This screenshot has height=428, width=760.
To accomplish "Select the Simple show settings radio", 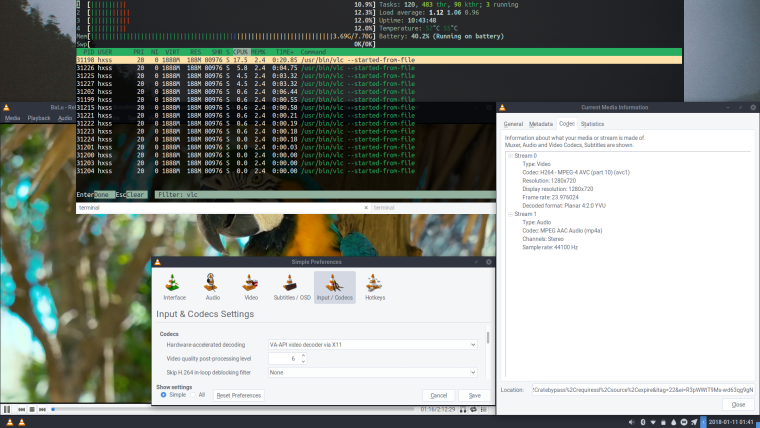I will [163, 395].
